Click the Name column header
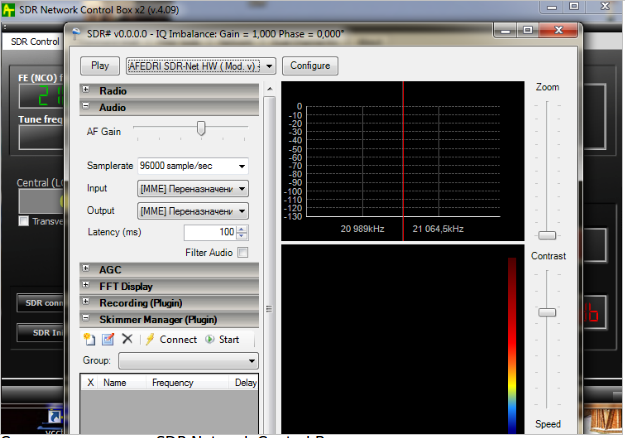625x438 pixels. (123, 383)
